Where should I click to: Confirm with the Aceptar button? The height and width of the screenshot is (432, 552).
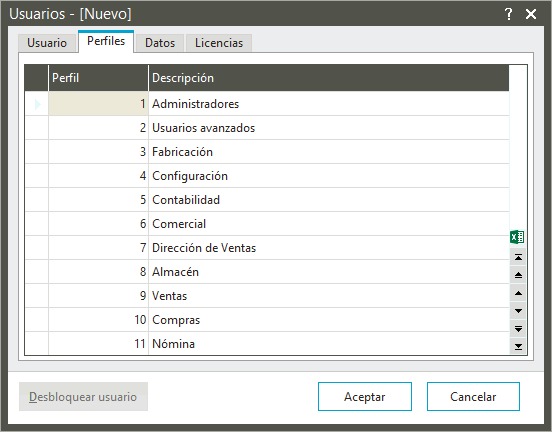tap(365, 396)
